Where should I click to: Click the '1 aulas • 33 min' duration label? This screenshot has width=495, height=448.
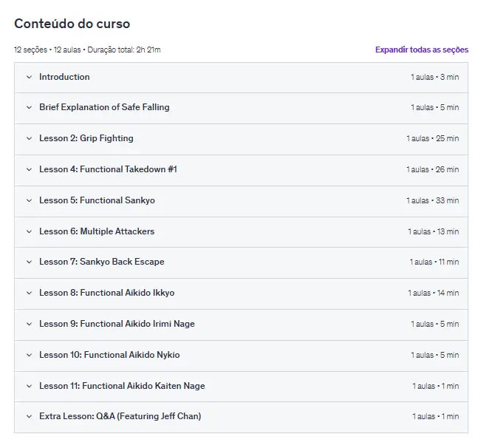coord(432,201)
